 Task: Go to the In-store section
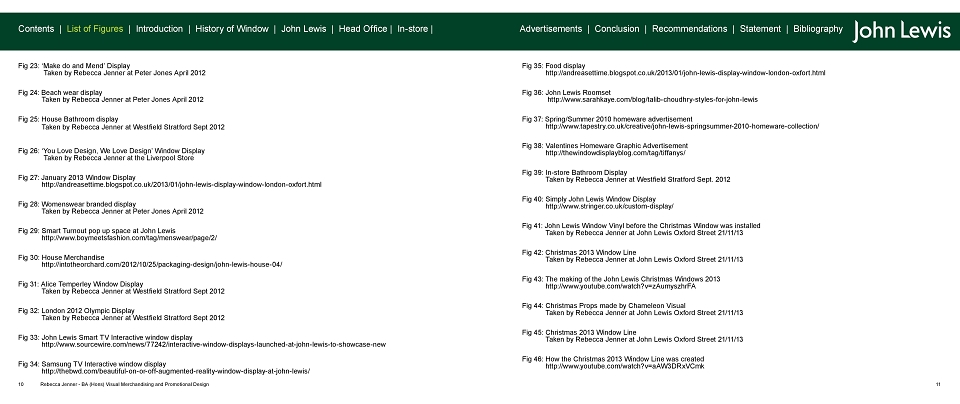(413, 29)
